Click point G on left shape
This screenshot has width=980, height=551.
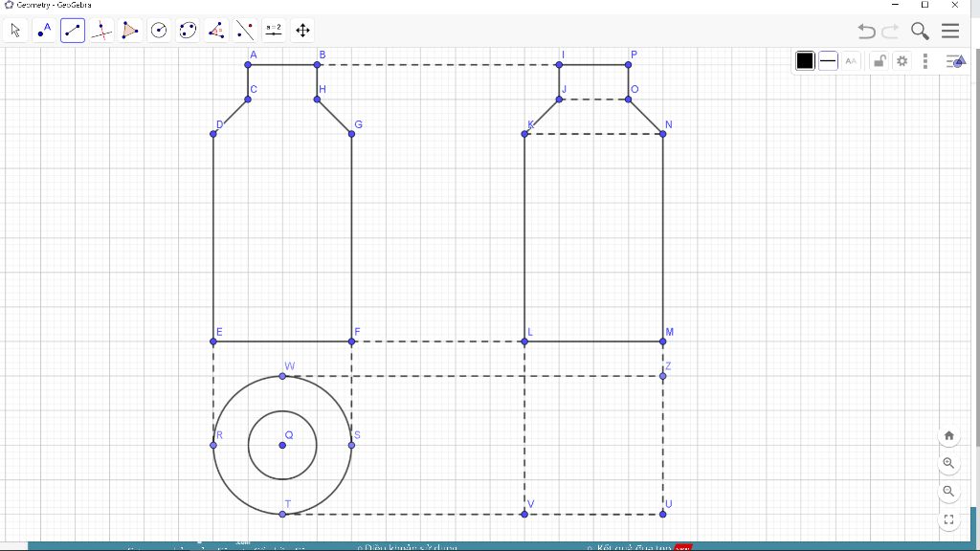[x=351, y=134]
